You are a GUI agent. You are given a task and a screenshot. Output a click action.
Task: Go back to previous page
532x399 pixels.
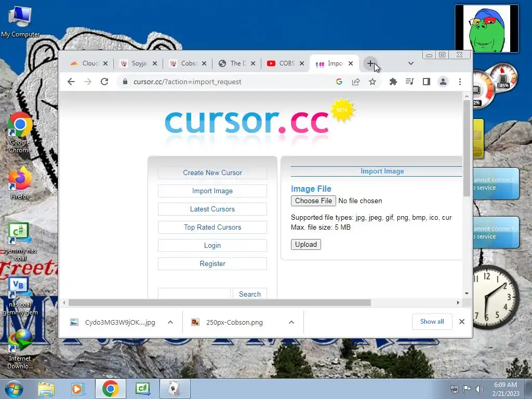click(x=71, y=82)
